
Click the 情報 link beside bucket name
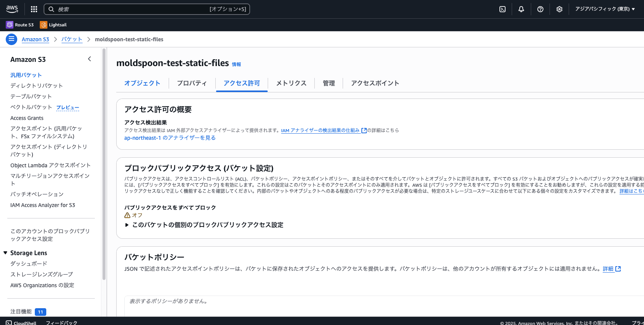[x=237, y=65]
